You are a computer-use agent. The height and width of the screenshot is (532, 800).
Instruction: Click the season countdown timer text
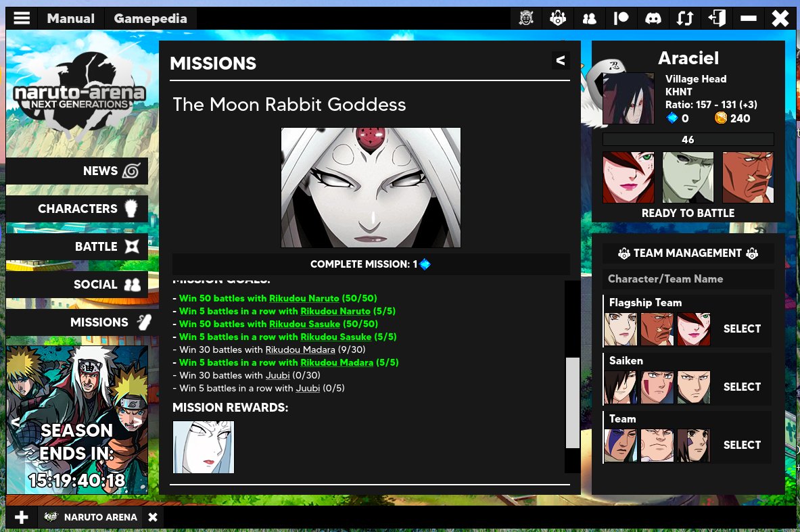[x=77, y=481]
